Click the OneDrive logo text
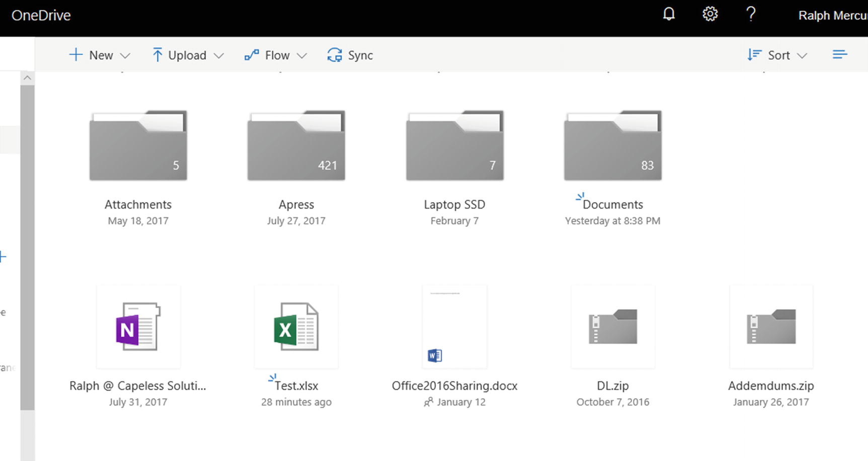This screenshot has height=461, width=868. [41, 16]
